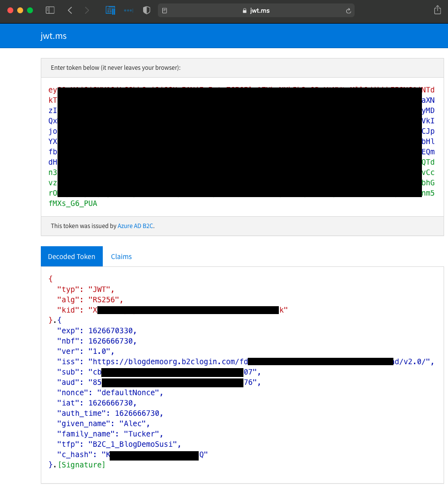Reload the page with refresh icon

[x=348, y=11]
